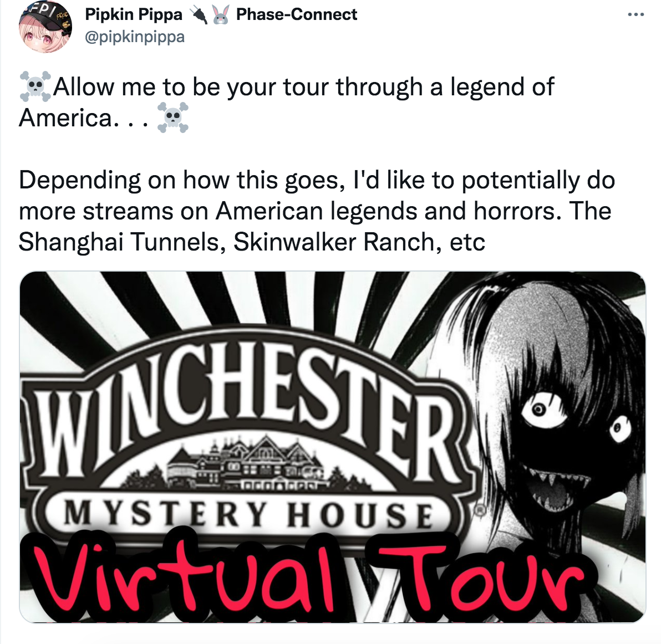The height and width of the screenshot is (644, 661).
Task: Open the @pipkinpippa handle link
Action: click(x=135, y=37)
